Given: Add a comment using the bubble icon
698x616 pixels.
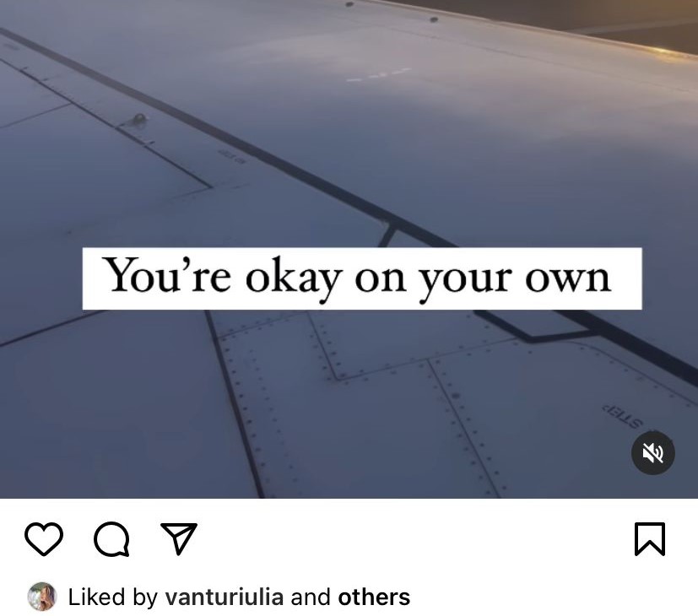Looking at the screenshot, I should (111, 539).
